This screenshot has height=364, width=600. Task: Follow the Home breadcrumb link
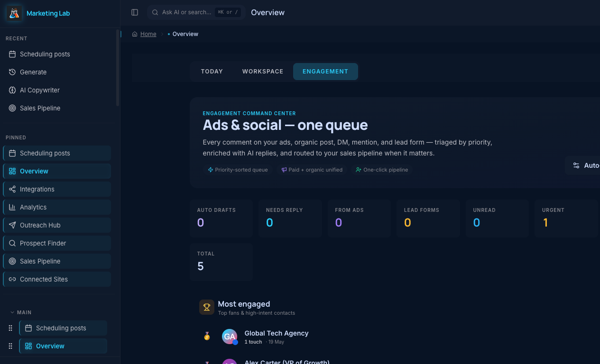pyautogui.click(x=148, y=34)
